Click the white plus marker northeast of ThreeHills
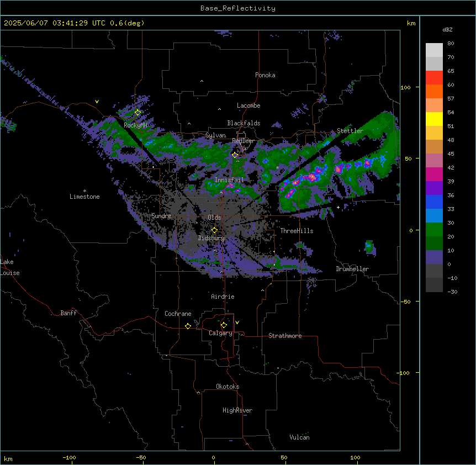The image size is (476, 465). [x=338, y=207]
